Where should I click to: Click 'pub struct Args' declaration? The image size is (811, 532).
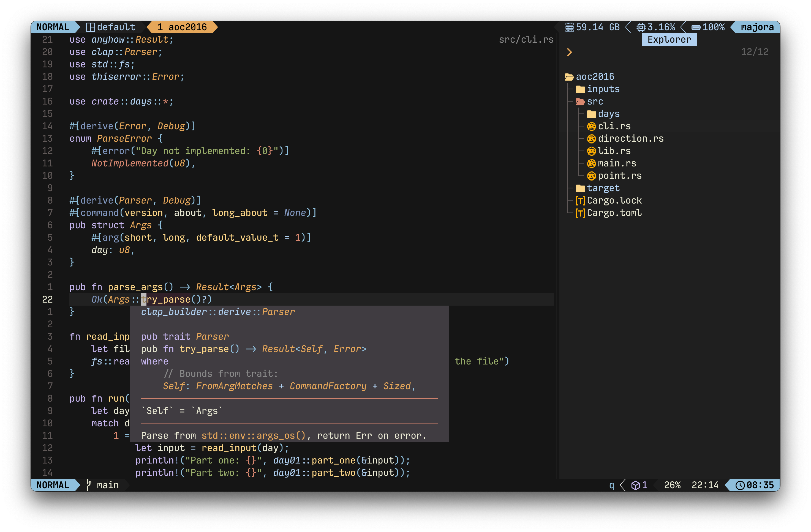[110, 225]
